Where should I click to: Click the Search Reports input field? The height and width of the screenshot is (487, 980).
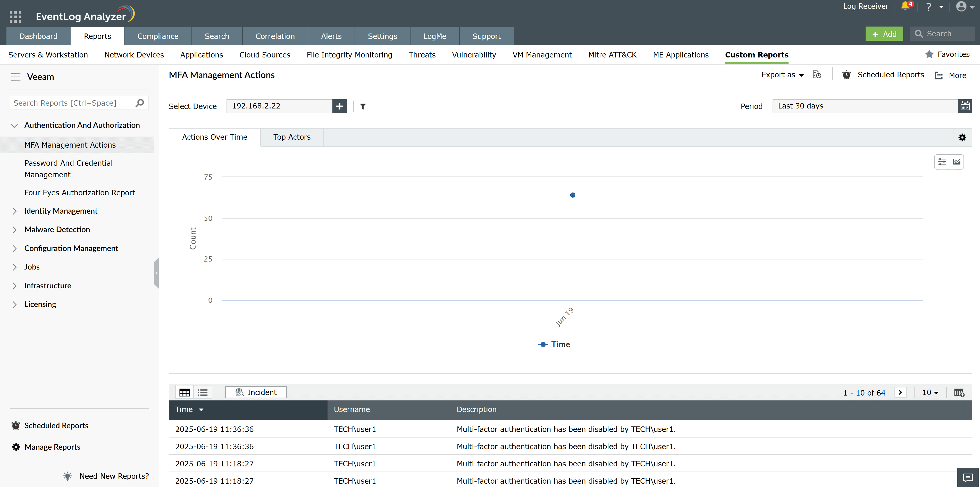click(x=72, y=103)
